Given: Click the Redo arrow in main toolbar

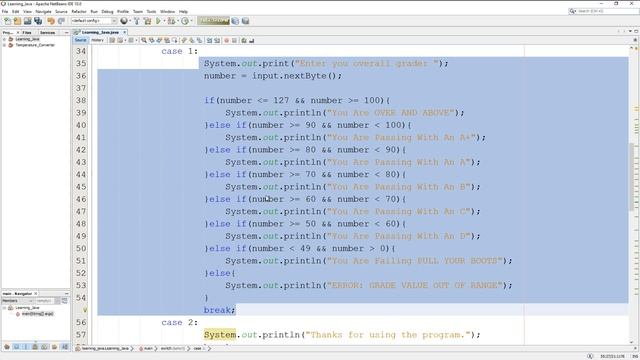Looking at the screenshot, I should (61, 21).
